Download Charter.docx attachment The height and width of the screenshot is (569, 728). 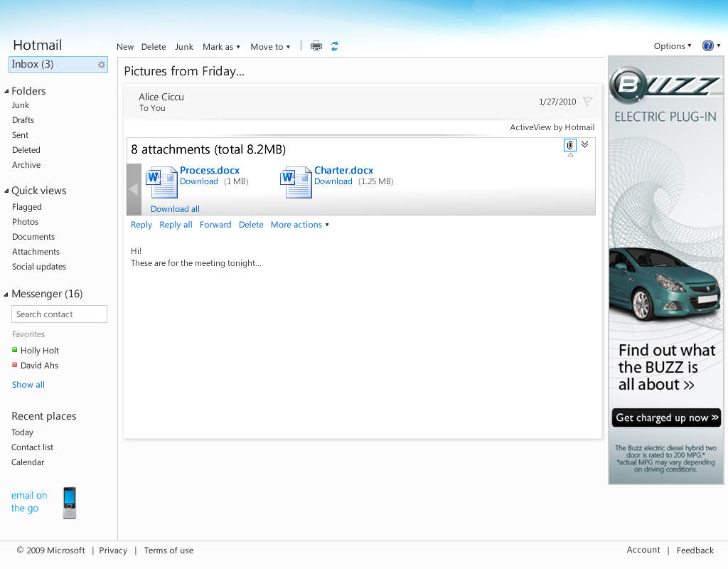333,181
